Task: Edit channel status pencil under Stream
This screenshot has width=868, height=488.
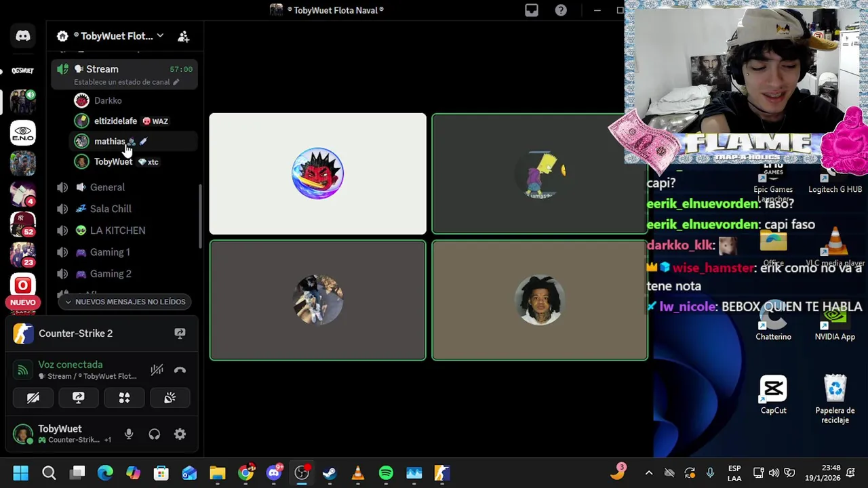Action: 176,82
